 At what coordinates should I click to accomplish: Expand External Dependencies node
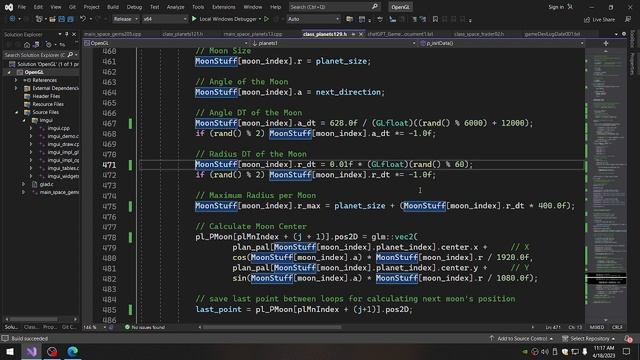[x=16, y=88]
